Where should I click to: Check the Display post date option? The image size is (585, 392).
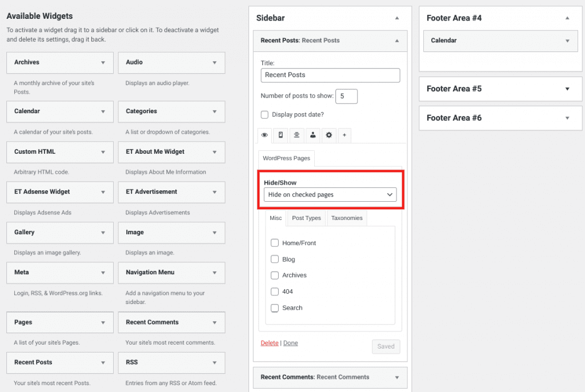pyautogui.click(x=265, y=114)
